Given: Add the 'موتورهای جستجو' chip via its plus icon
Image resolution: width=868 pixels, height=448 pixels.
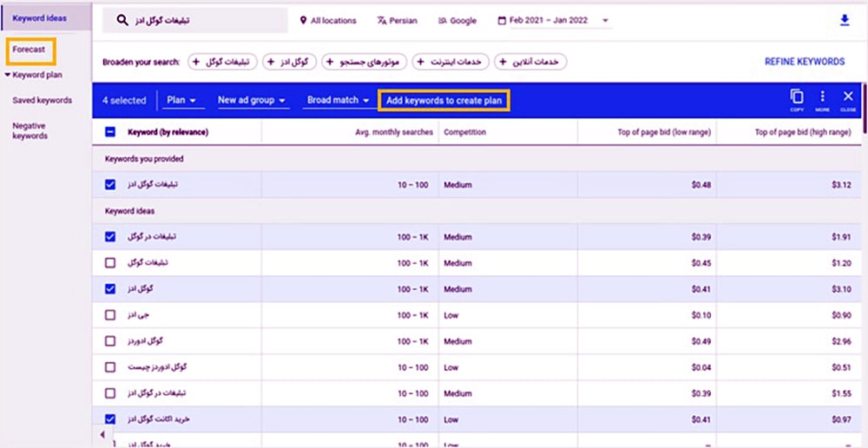Looking at the screenshot, I should click(331, 62).
